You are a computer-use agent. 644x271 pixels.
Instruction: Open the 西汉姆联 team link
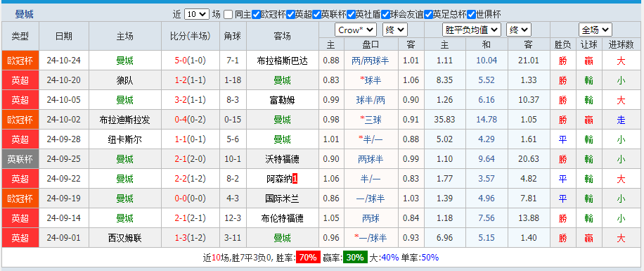[x=125, y=238]
